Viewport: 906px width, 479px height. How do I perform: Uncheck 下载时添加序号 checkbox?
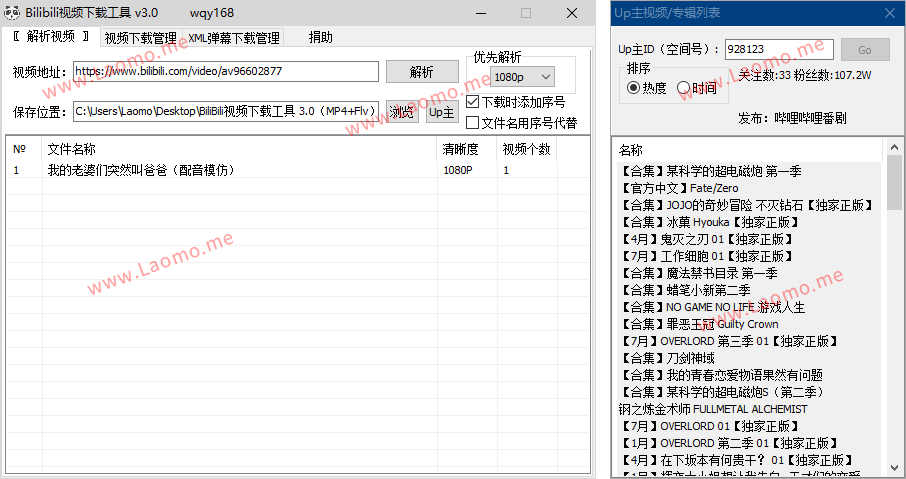pos(473,102)
